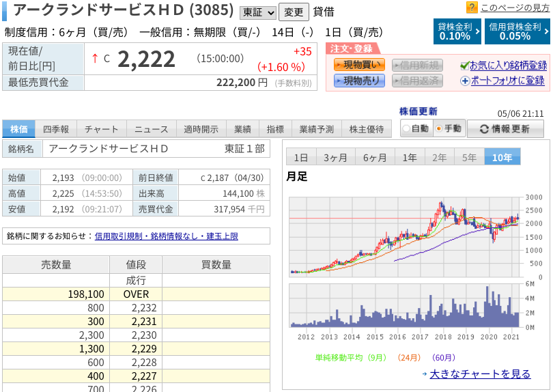
Task: Click the 出来高 value 144,100 株
Action: pos(244,194)
